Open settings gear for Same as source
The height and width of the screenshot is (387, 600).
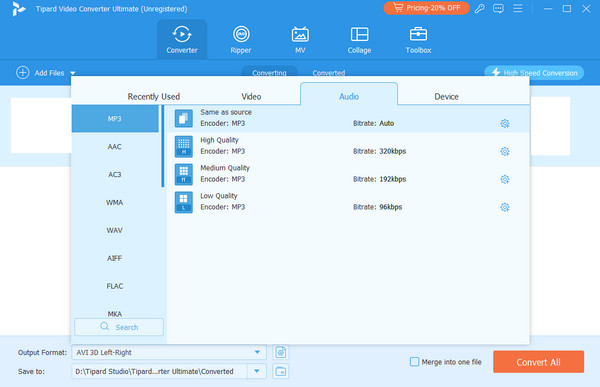pyautogui.click(x=505, y=123)
